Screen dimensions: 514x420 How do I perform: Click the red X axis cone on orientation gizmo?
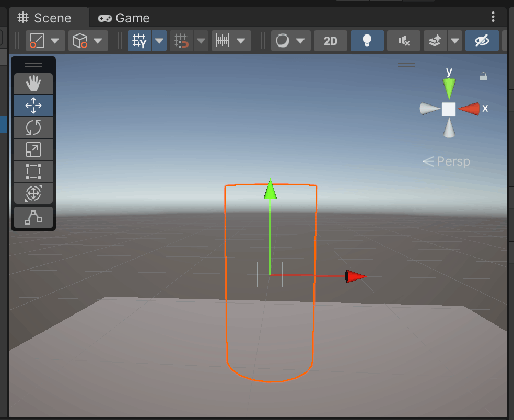click(x=469, y=109)
